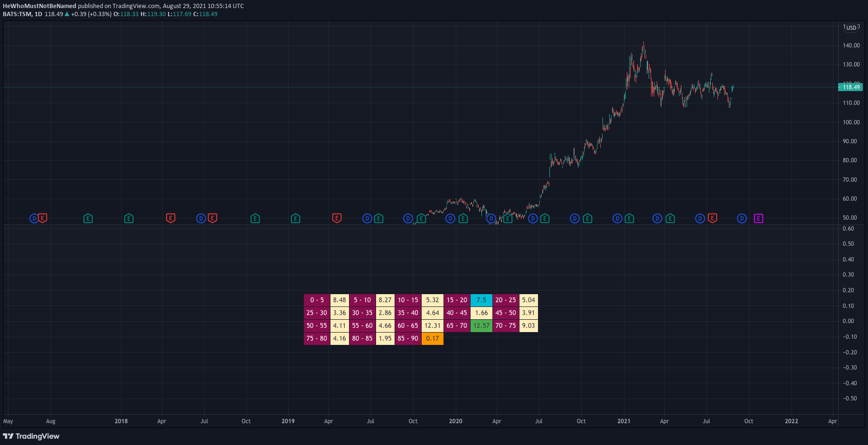Select the green July 2019 earnings marker
868x445 pixels.
point(378,219)
